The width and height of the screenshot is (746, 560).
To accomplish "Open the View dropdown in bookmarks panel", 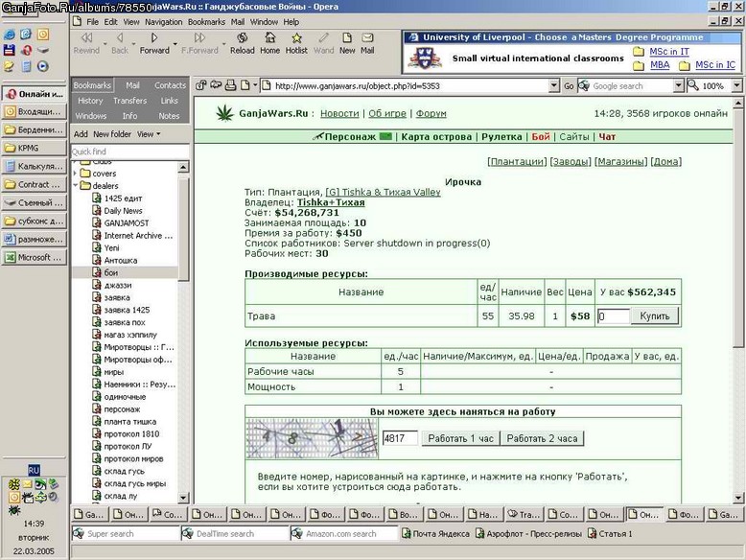I will (x=149, y=134).
